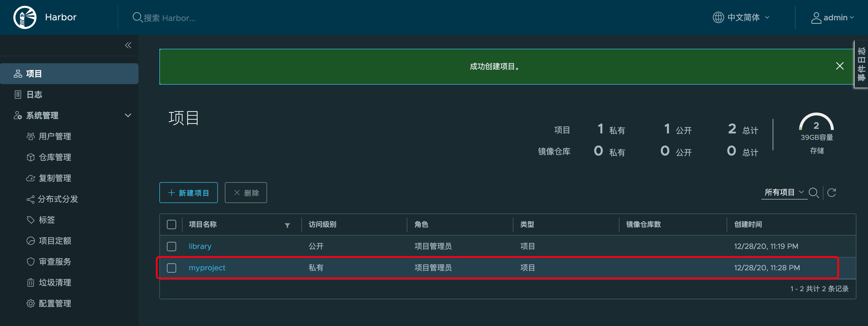Sort by the 创建时间 column header
This screenshot has height=326, width=868.
(748, 224)
